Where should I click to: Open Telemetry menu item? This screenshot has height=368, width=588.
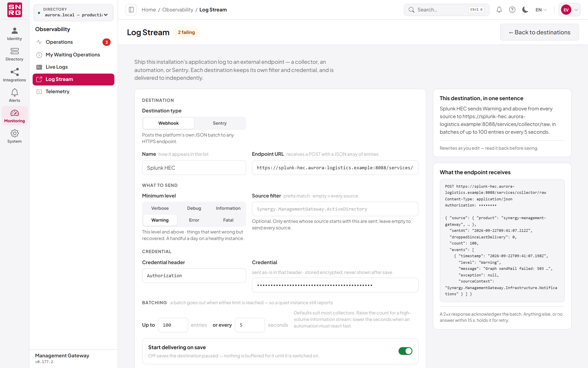(x=73, y=92)
